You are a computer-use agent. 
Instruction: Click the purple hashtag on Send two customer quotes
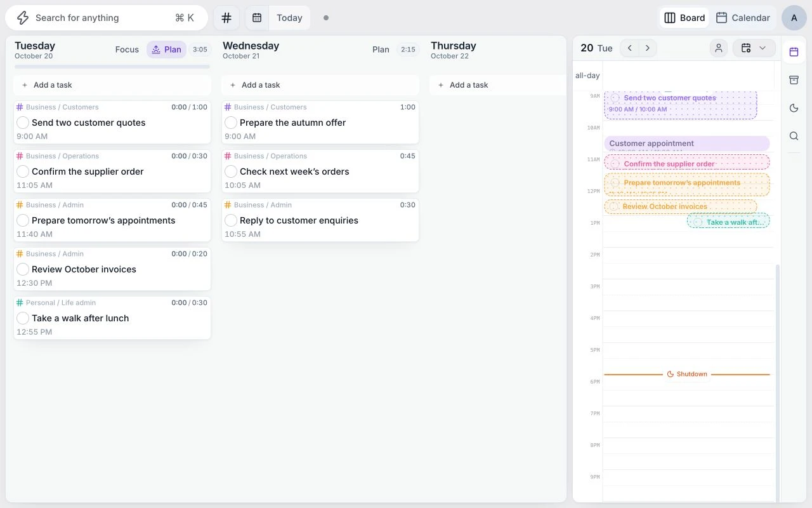(20, 107)
